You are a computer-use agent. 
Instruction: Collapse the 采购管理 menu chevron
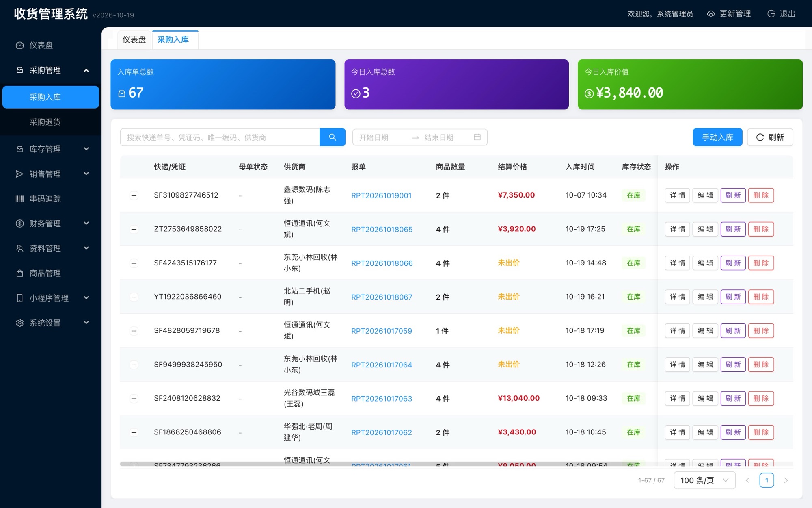tap(86, 70)
